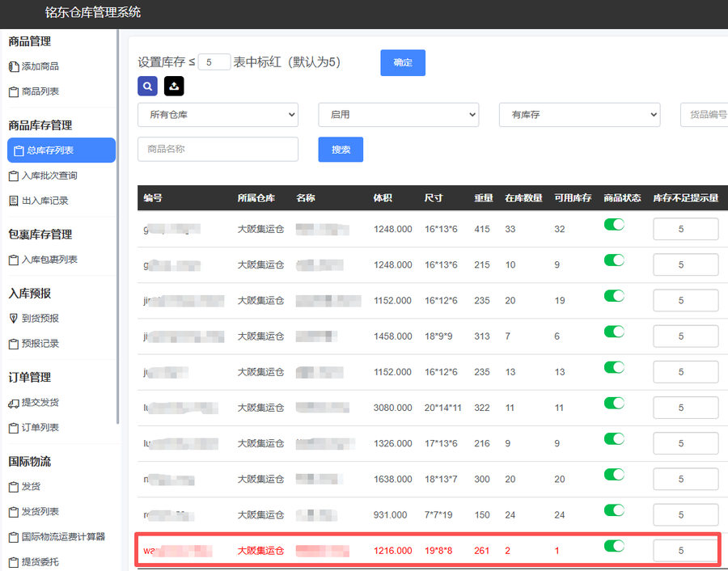728x571 pixels.
Task: Click the 搜索 search button
Action: [x=341, y=150]
